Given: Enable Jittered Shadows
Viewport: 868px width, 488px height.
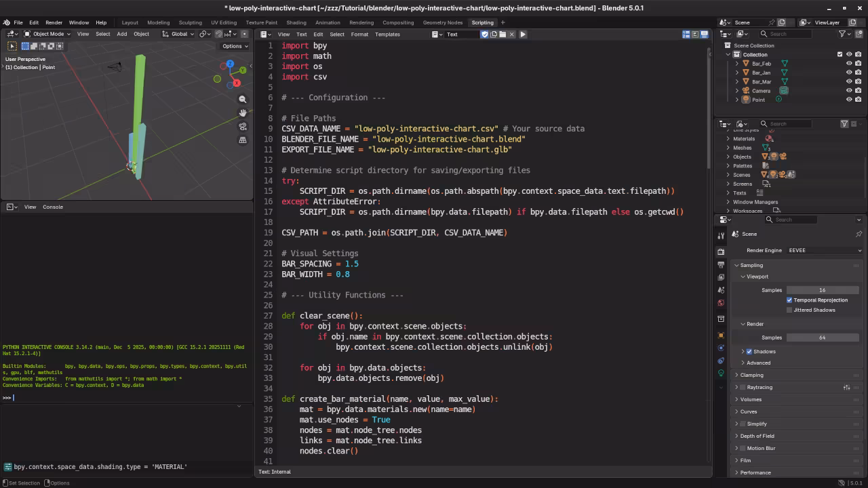Looking at the screenshot, I should click(789, 310).
